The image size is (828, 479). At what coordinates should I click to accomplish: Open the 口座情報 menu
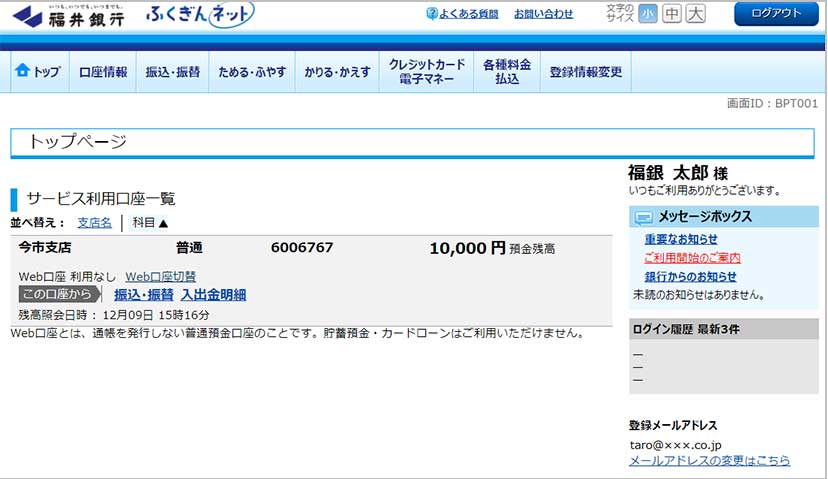103,72
